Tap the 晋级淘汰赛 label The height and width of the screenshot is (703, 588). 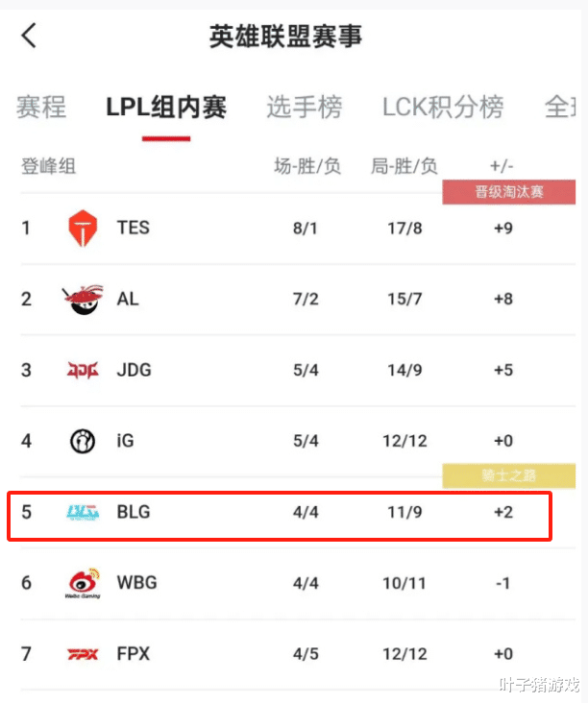tap(508, 192)
